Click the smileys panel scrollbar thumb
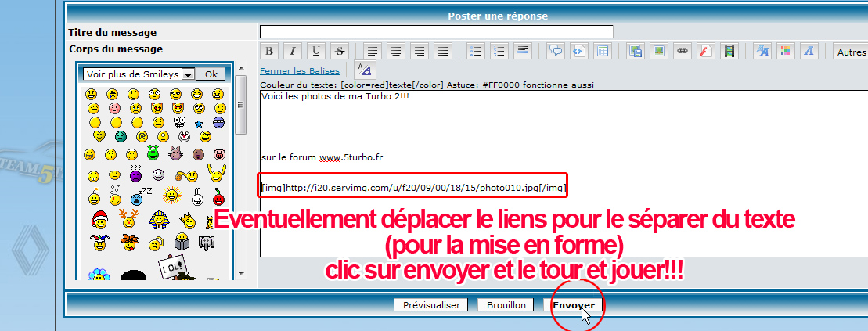Viewport: 868px width, 331px height. [240, 105]
